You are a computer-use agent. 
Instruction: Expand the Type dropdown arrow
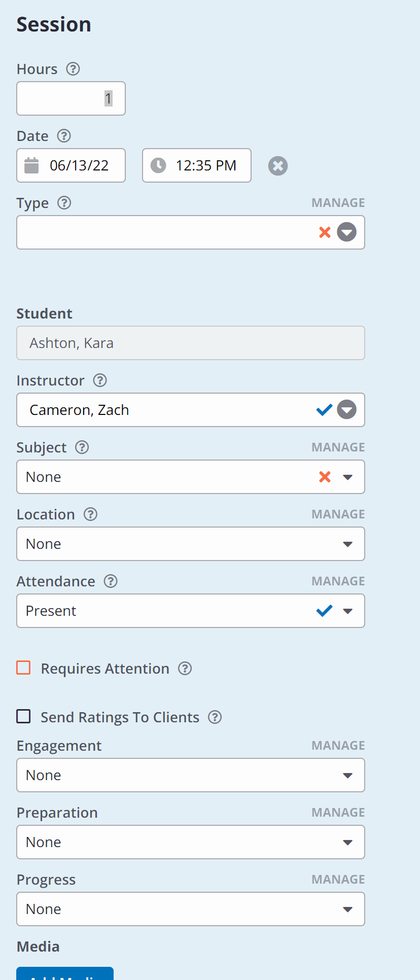pyautogui.click(x=347, y=232)
